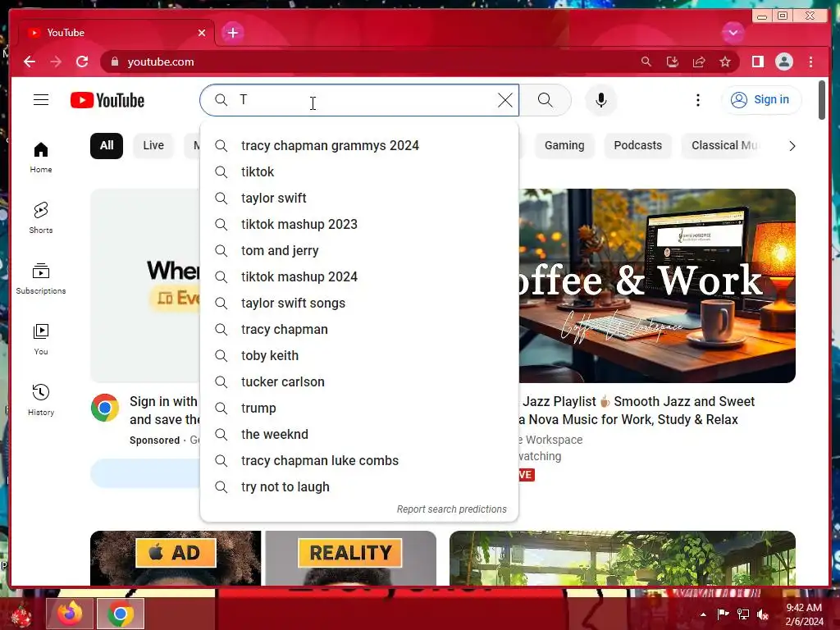Image resolution: width=840 pixels, height=630 pixels.
Task: Choose tom and jerry suggestion
Action: [359, 251]
